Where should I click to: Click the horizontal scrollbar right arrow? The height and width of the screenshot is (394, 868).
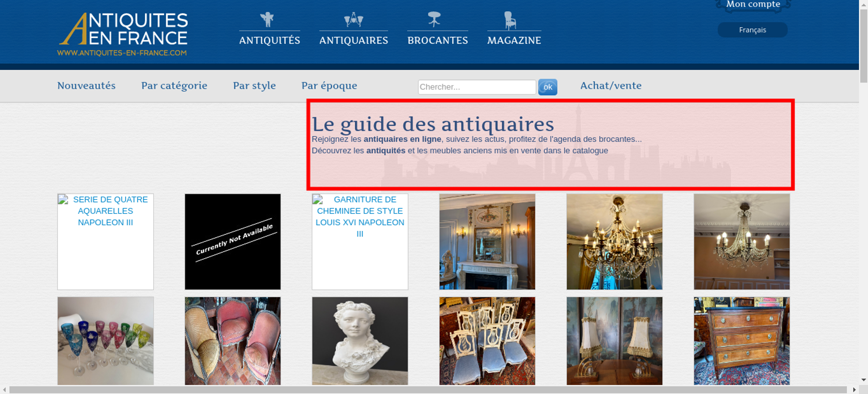854,390
